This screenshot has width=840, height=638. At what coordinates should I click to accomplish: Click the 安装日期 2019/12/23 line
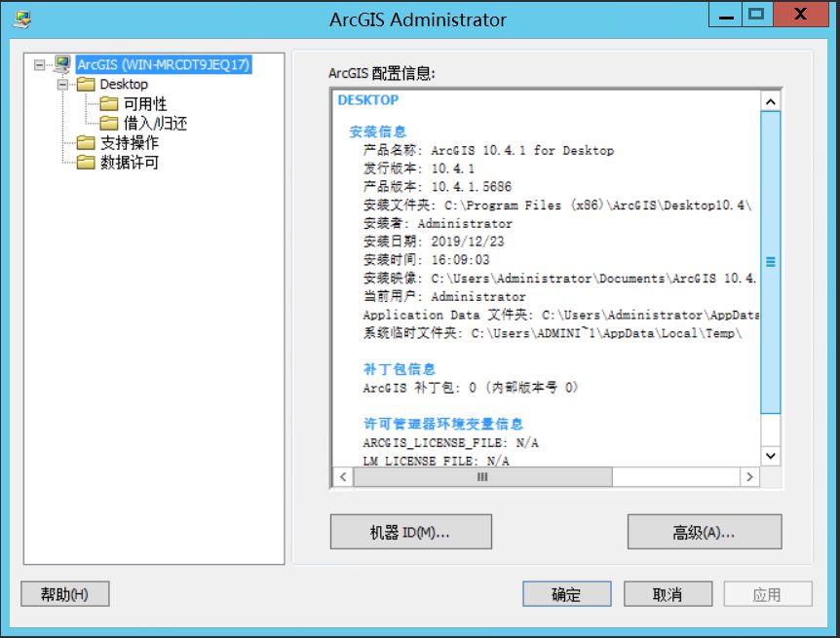(434, 242)
